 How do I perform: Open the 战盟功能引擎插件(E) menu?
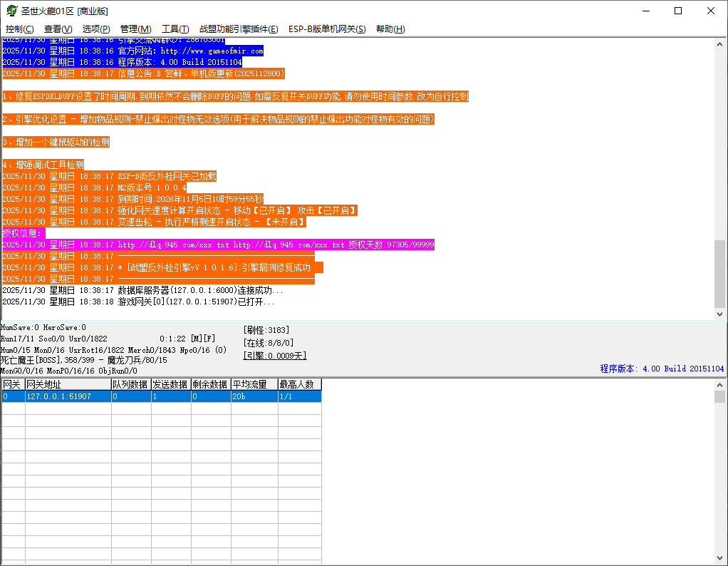pos(239,29)
